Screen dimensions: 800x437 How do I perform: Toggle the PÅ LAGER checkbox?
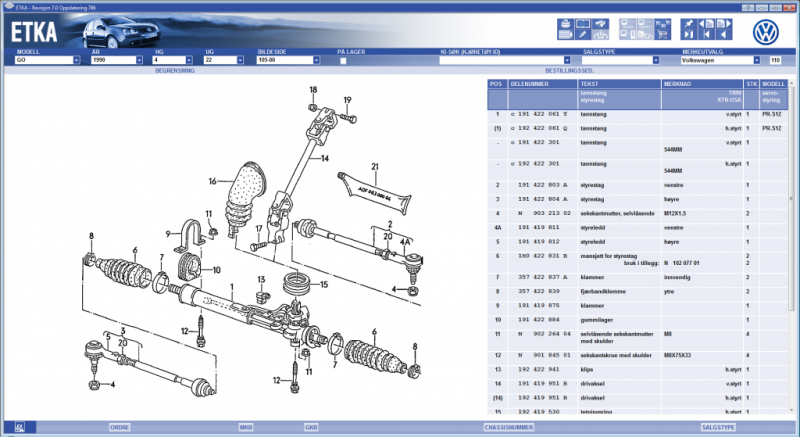pos(343,61)
